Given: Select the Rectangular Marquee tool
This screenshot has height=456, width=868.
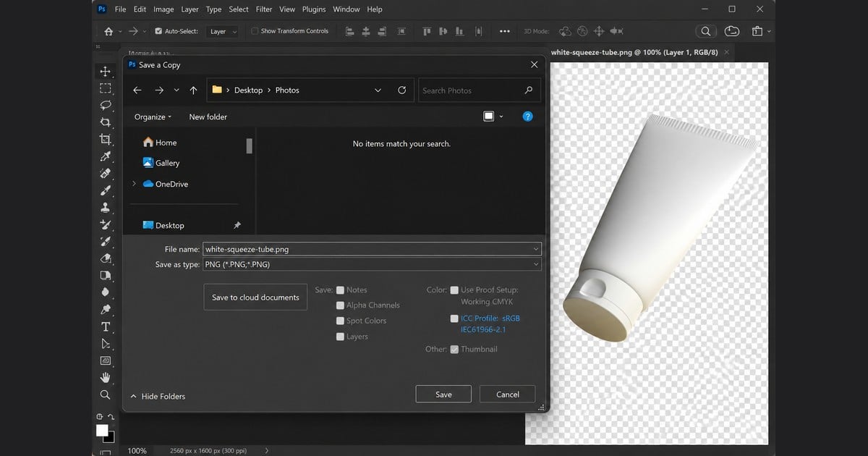Looking at the screenshot, I should [105, 88].
